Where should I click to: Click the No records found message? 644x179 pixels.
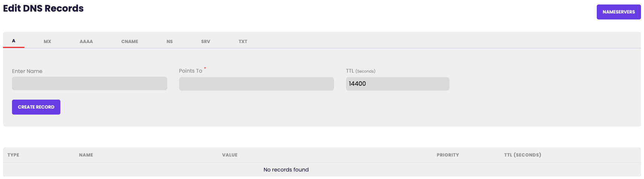click(286, 170)
